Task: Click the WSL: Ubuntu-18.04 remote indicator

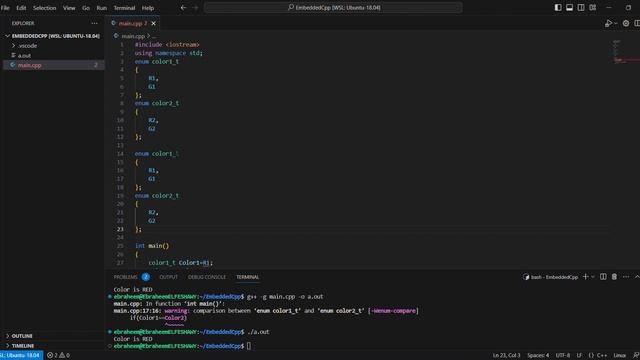Action: [21, 355]
